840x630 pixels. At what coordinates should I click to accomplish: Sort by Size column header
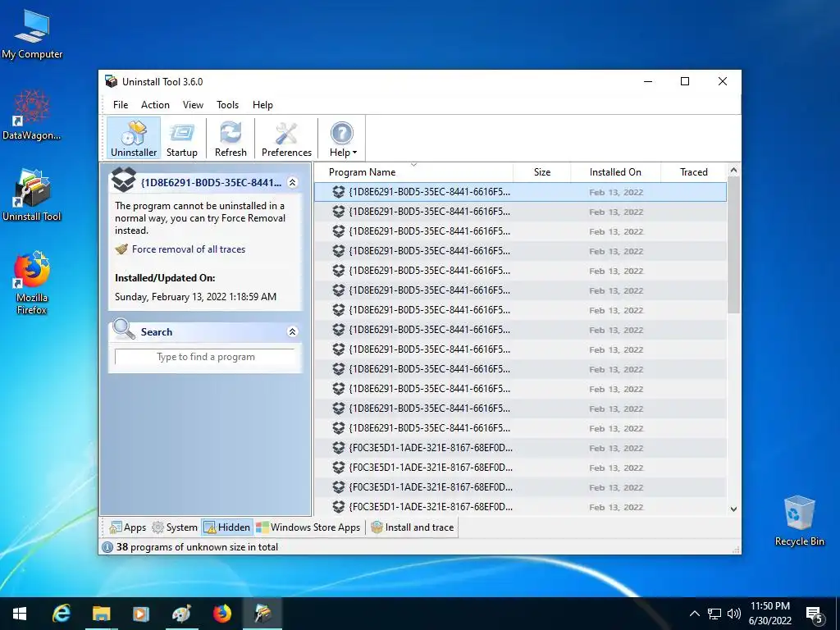coord(542,172)
